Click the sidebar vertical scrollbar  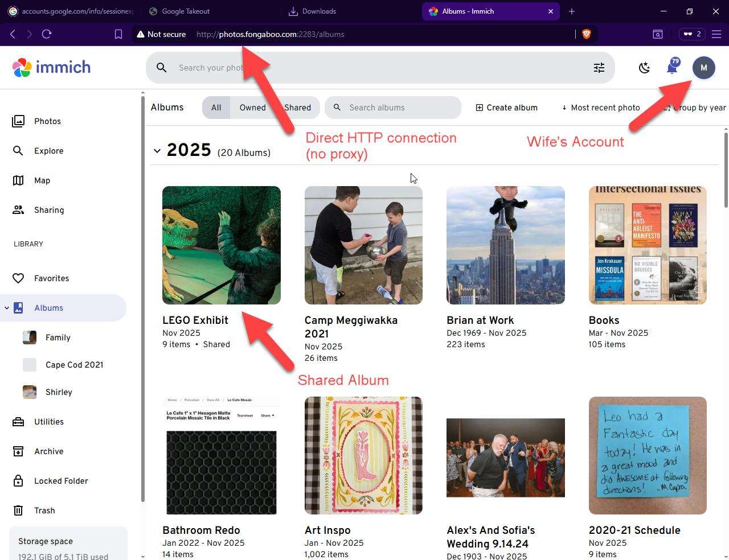(x=142, y=299)
